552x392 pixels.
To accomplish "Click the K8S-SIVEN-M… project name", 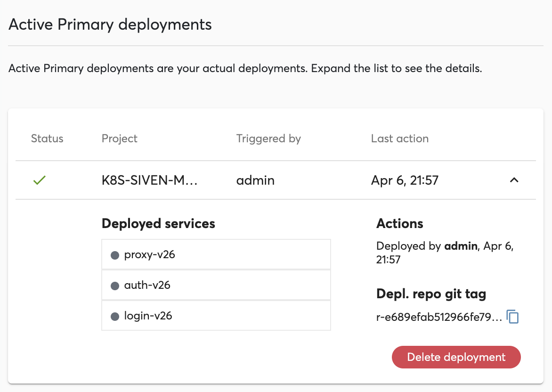I will coord(149,180).
